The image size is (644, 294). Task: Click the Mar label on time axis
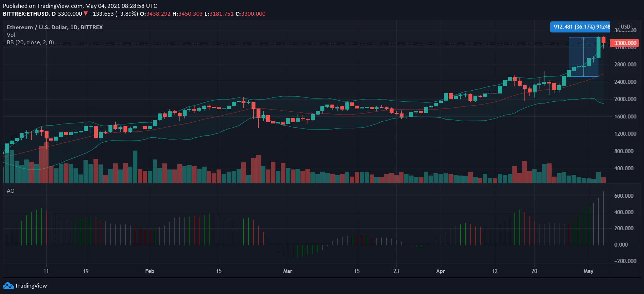288,271
